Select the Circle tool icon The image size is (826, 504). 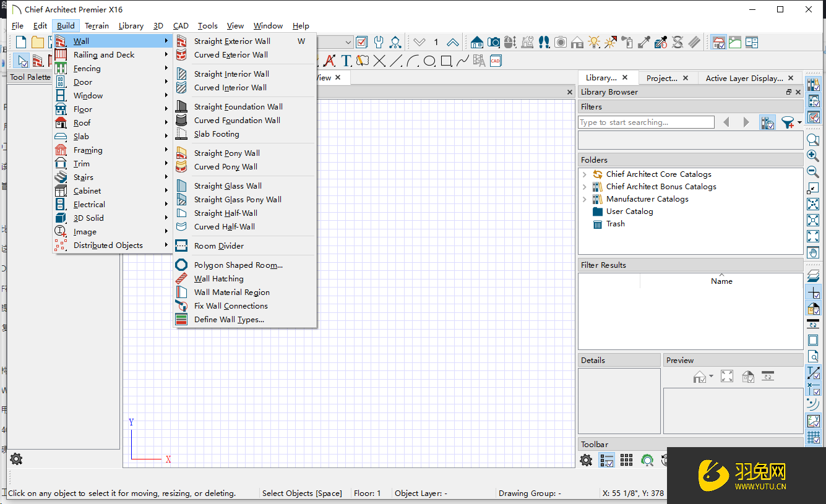[x=429, y=61]
